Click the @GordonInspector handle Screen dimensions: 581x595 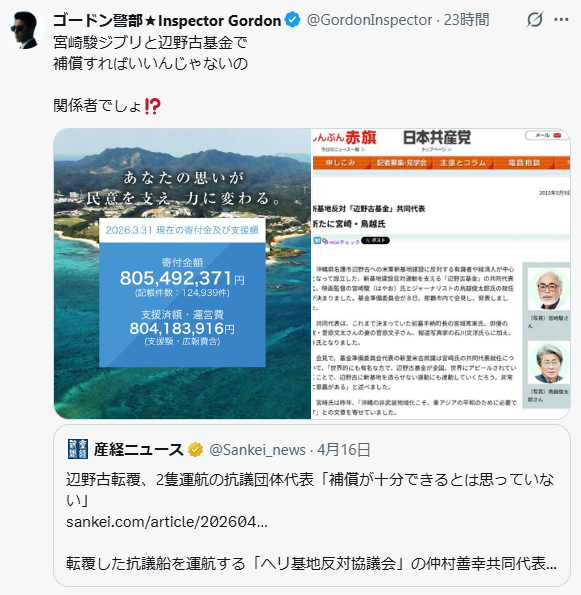(x=369, y=20)
